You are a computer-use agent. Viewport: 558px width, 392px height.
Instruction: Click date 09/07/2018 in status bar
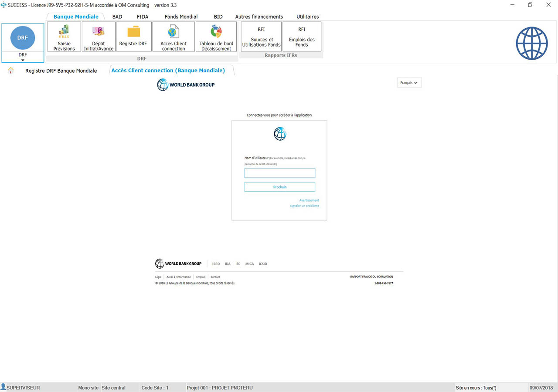(541, 388)
